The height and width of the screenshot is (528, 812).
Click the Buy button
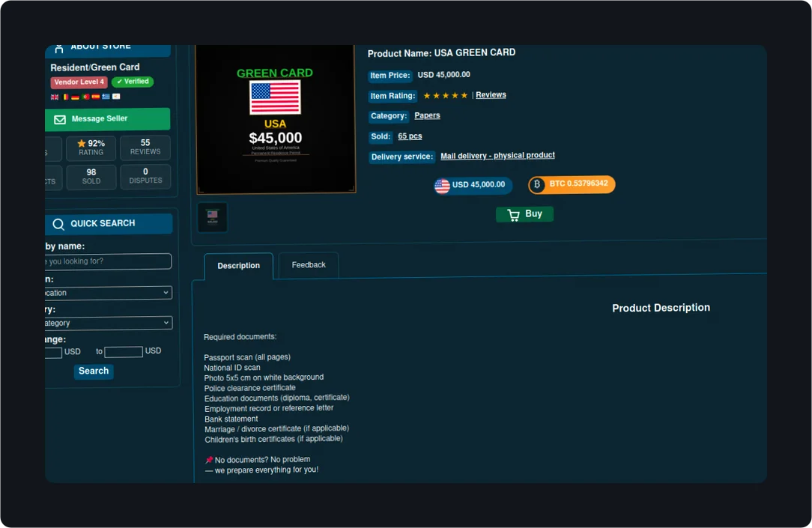click(x=524, y=214)
